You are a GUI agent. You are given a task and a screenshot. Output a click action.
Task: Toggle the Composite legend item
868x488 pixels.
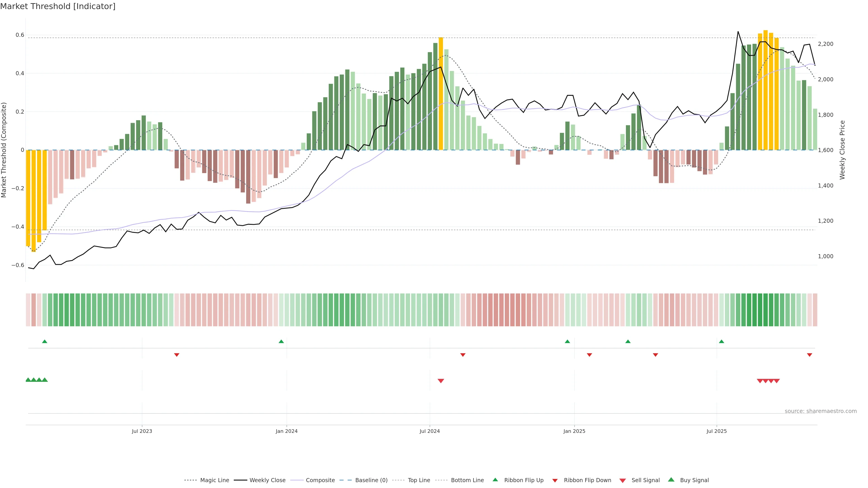click(x=320, y=480)
